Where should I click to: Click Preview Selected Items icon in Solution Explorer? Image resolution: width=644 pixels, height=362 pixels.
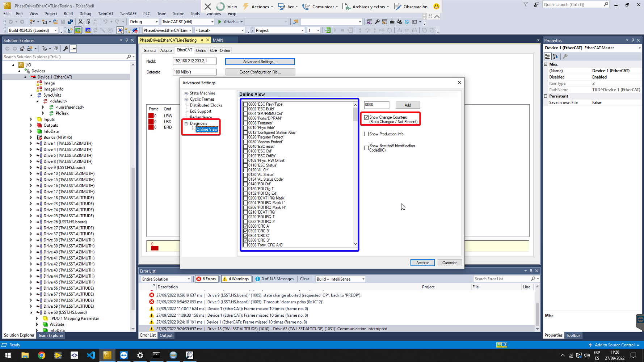click(x=73, y=49)
